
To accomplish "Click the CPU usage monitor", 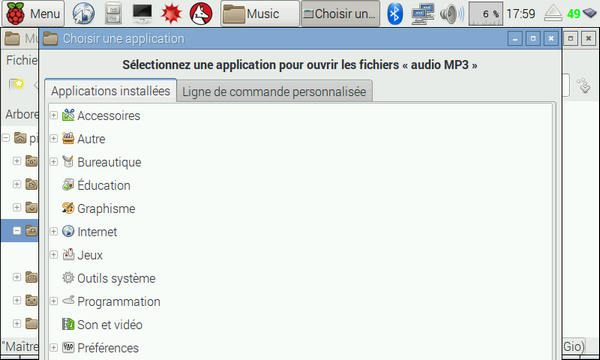I will (x=486, y=13).
